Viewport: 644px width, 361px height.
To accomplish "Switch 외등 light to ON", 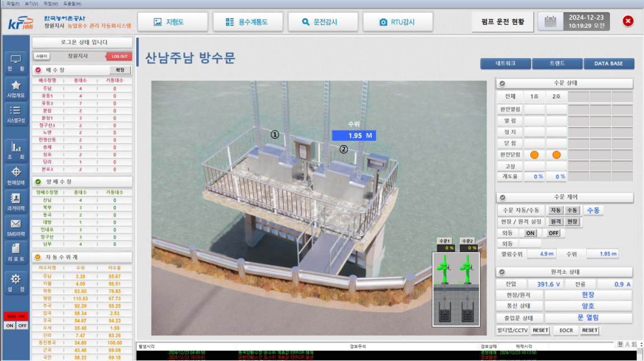I will pos(530,233).
